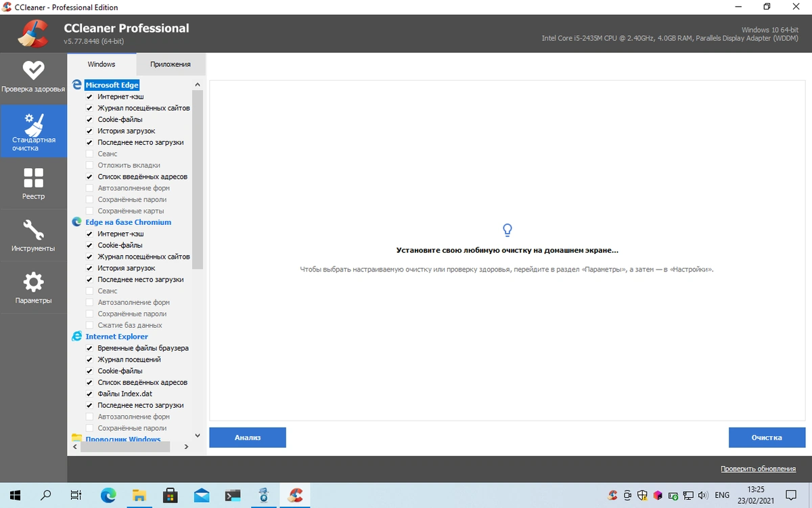The image size is (812, 508).
Task: Uncheck Файлы Index.dat checkbox
Action: pos(90,394)
